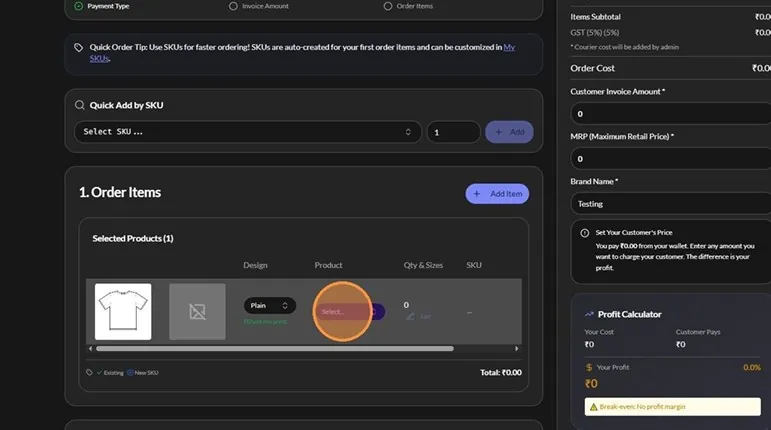Click the search icon next to Quick Add by SKU

(x=79, y=105)
